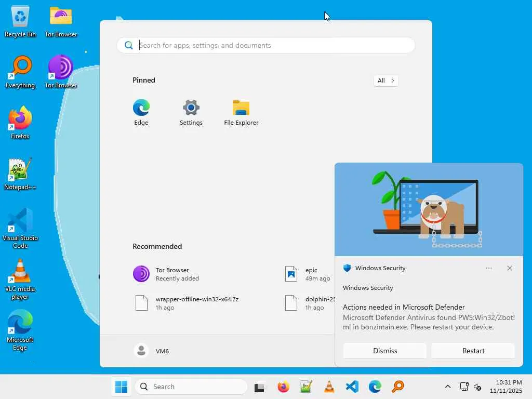Click the network status tray icon

pos(464,387)
